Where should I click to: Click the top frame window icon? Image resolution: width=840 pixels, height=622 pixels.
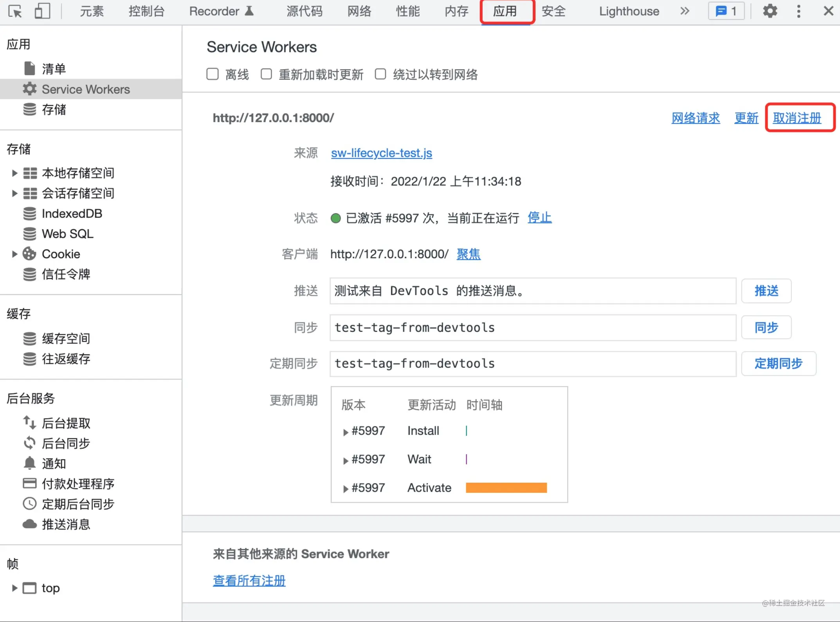tap(30, 588)
